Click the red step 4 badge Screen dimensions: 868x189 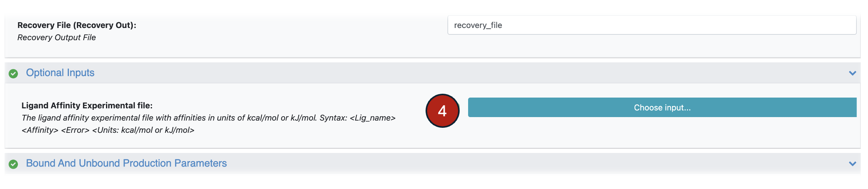tap(442, 111)
